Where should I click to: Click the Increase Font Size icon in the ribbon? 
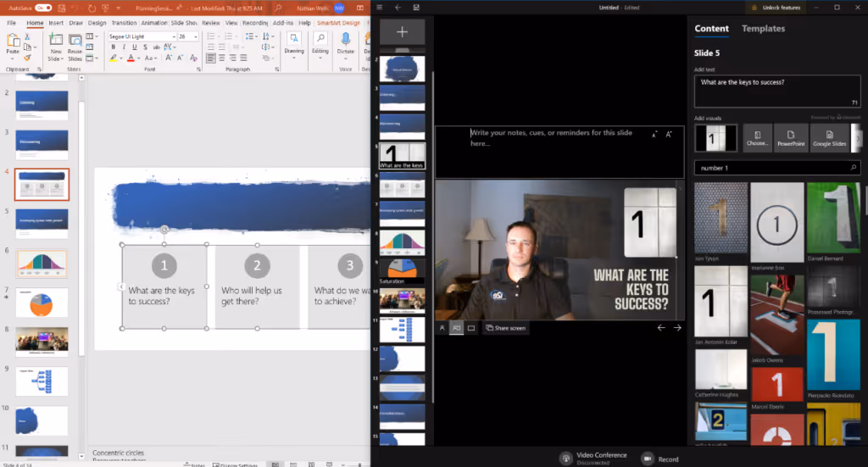coord(169,58)
